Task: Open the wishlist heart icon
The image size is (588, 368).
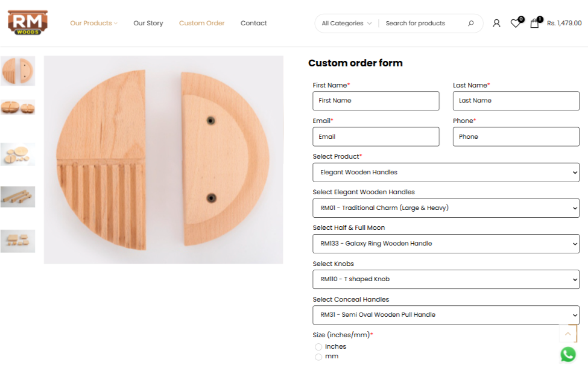Action: pos(515,24)
